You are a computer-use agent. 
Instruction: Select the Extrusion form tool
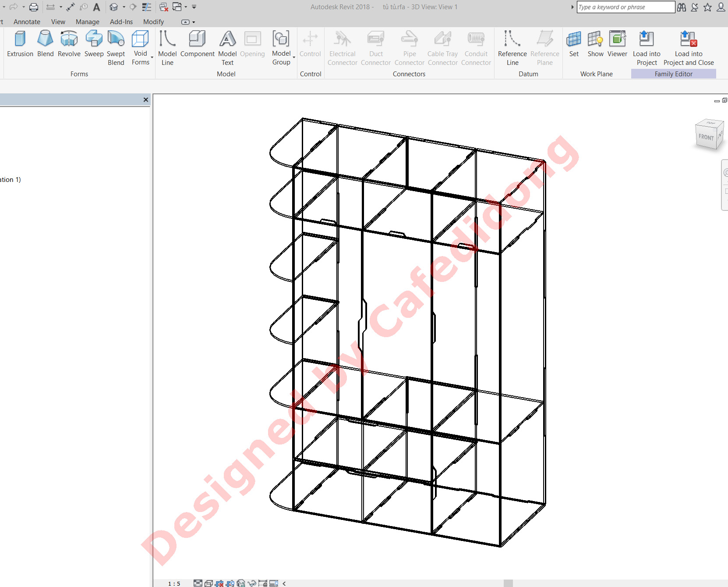(x=20, y=44)
